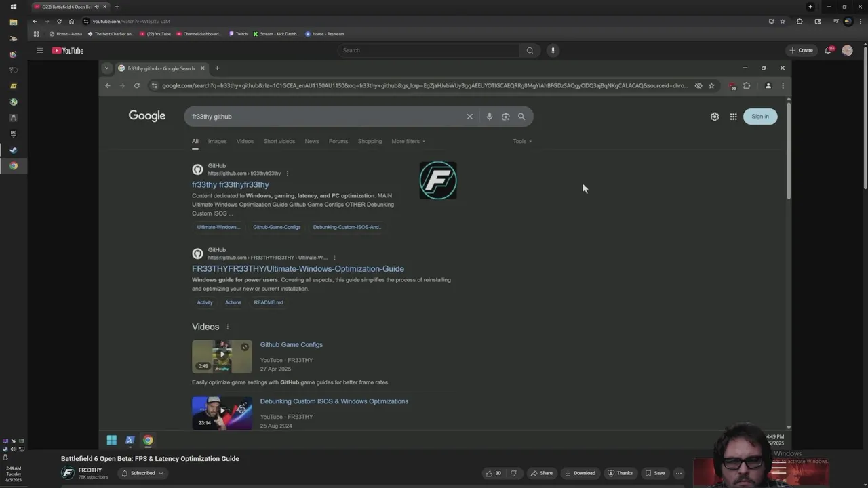Viewport: 868px width, 488px height.
Task: Open Ultimate-Windows-Optimization-Guide result link
Action: click(298, 269)
